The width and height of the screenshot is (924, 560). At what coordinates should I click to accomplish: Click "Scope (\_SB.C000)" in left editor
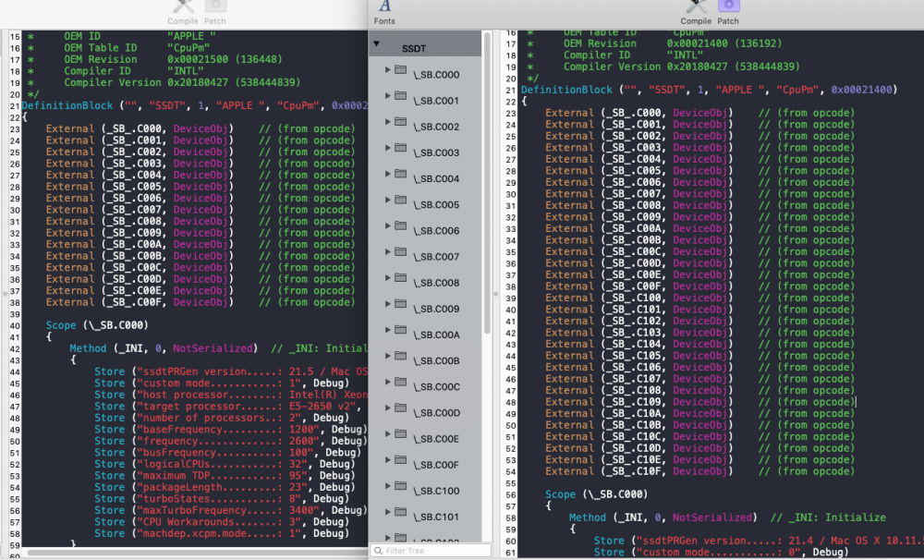coord(97,325)
